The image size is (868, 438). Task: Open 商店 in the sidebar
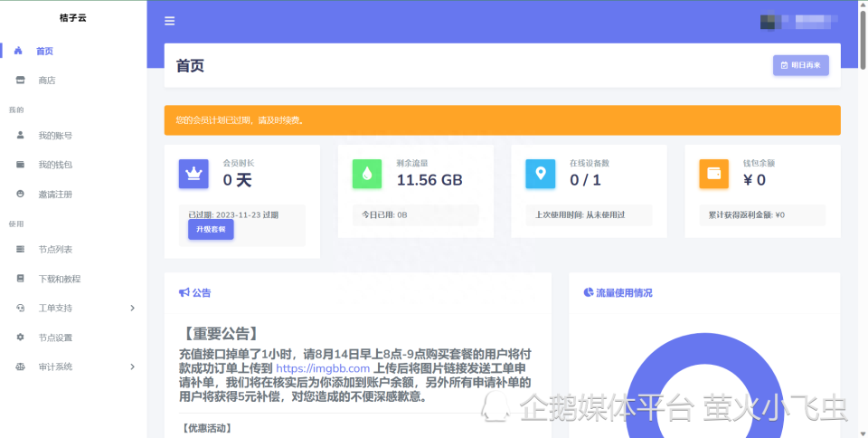click(46, 81)
